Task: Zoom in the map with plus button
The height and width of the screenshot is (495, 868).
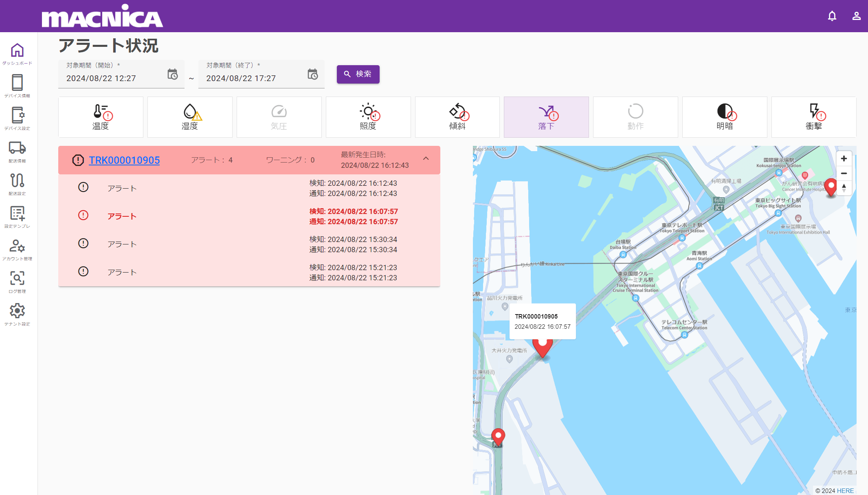Action: 844,158
